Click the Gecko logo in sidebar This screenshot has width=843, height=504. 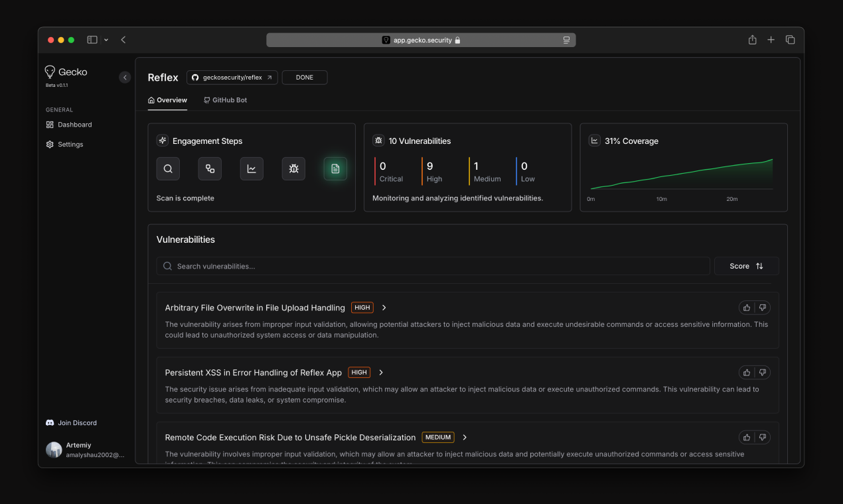click(66, 72)
